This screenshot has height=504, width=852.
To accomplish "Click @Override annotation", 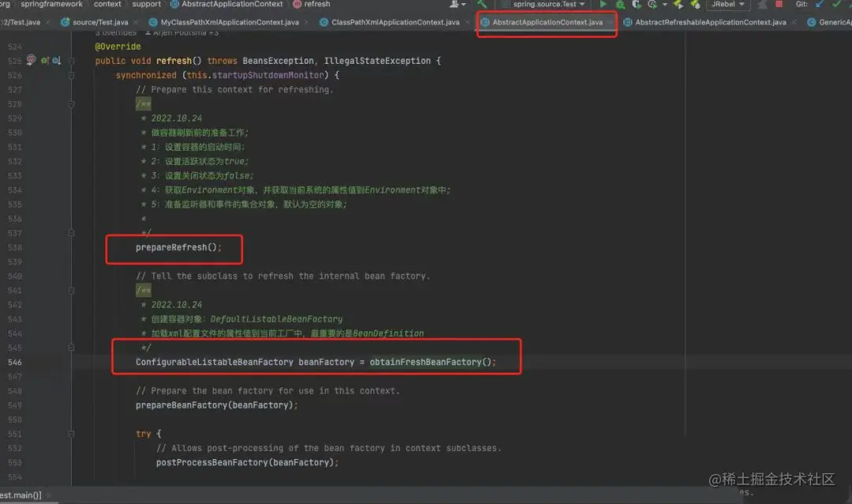I will point(118,47).
